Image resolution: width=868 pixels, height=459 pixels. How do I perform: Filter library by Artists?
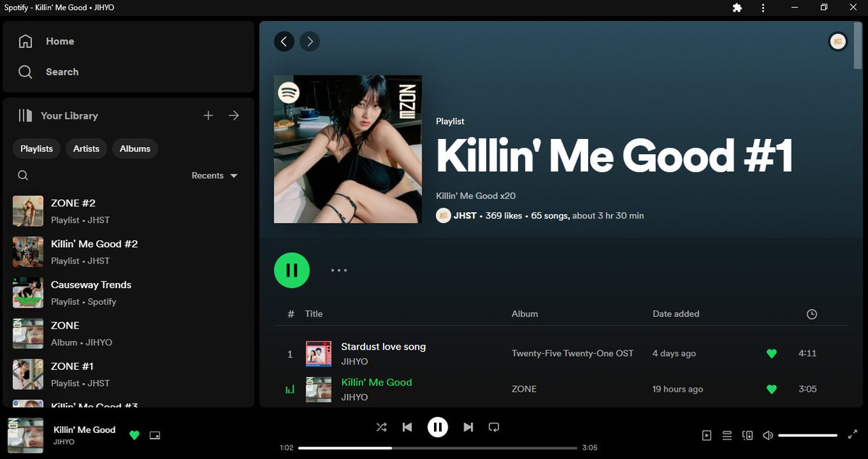(x=86, y=148)
